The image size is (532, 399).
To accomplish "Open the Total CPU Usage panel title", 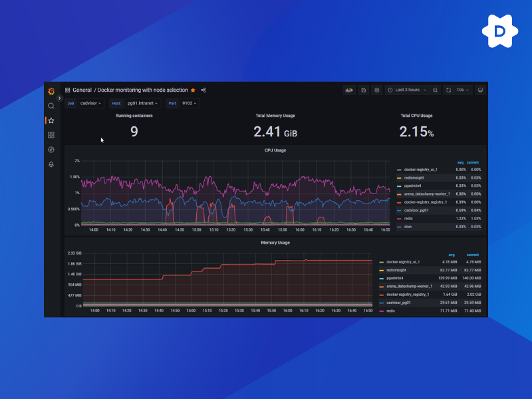I will tap(416, 116).
